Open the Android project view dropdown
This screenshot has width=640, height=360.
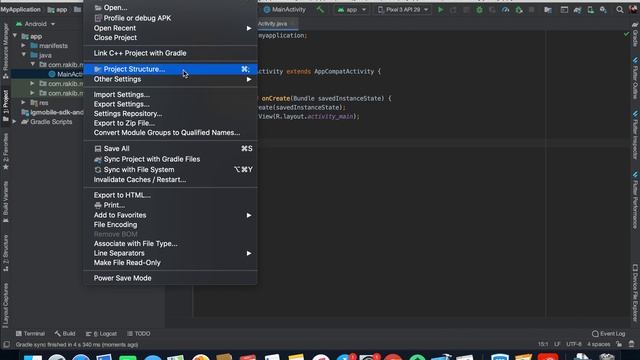point(35,24)
